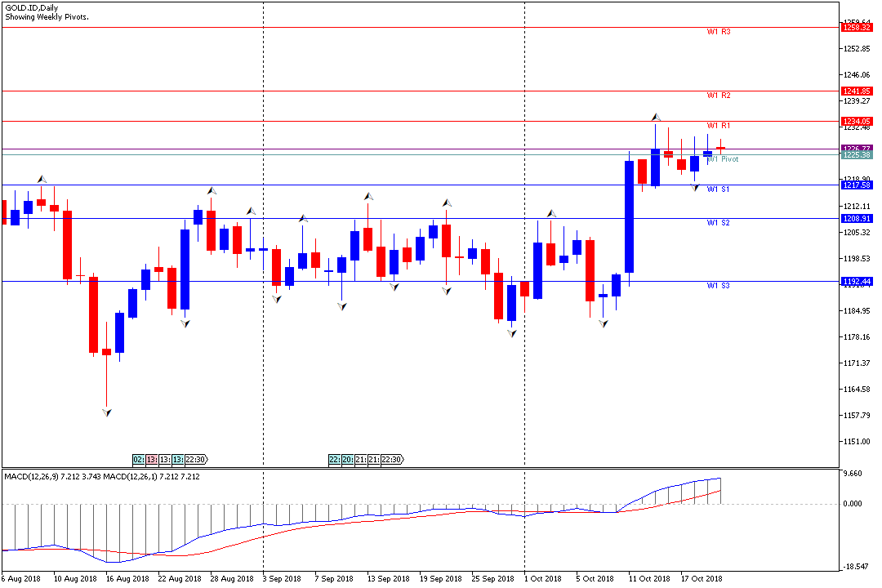Click the down fractal arrow below the lowest August wick

[x=107, y=412]
